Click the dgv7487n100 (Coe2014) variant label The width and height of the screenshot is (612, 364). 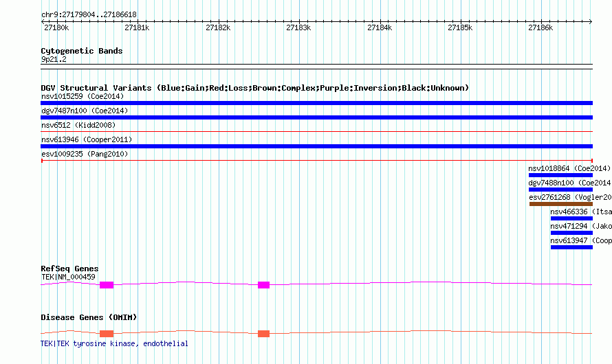(x=85, y=111)
